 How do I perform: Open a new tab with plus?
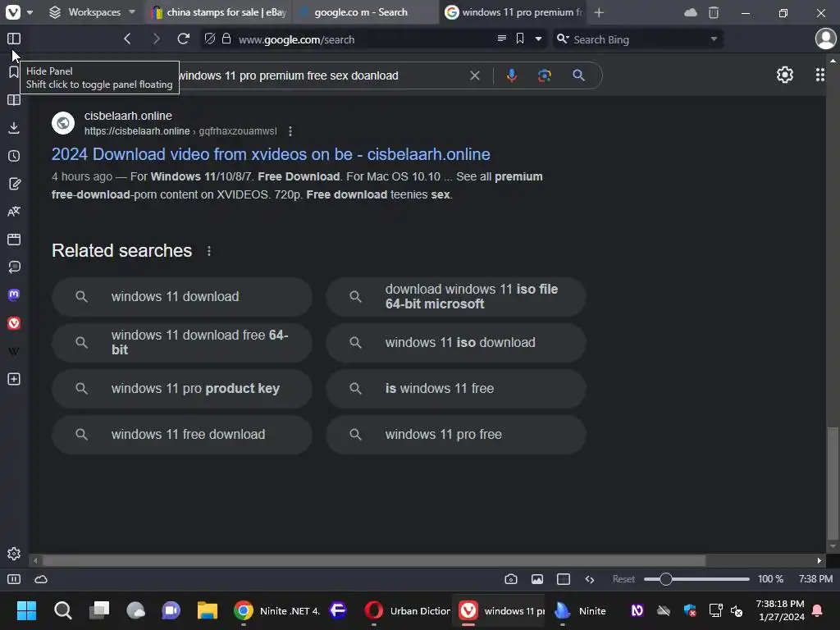[x=599, y=12]
